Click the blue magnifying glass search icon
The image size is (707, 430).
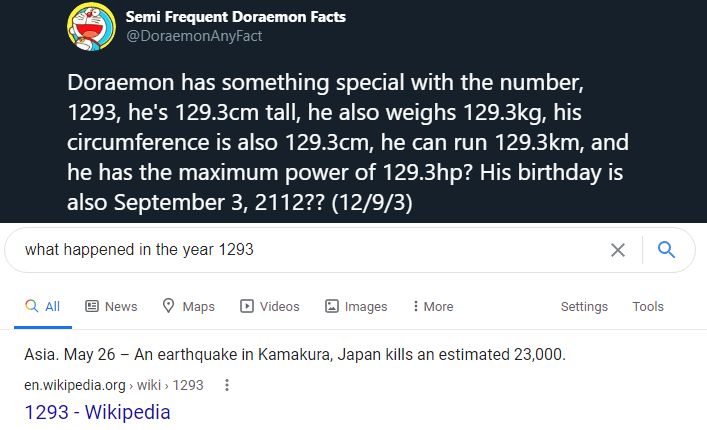pyautogui.click(x=667, y=250)
